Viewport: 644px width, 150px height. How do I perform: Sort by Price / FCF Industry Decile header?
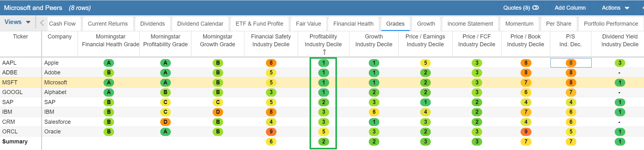click(x=477, y=40)
